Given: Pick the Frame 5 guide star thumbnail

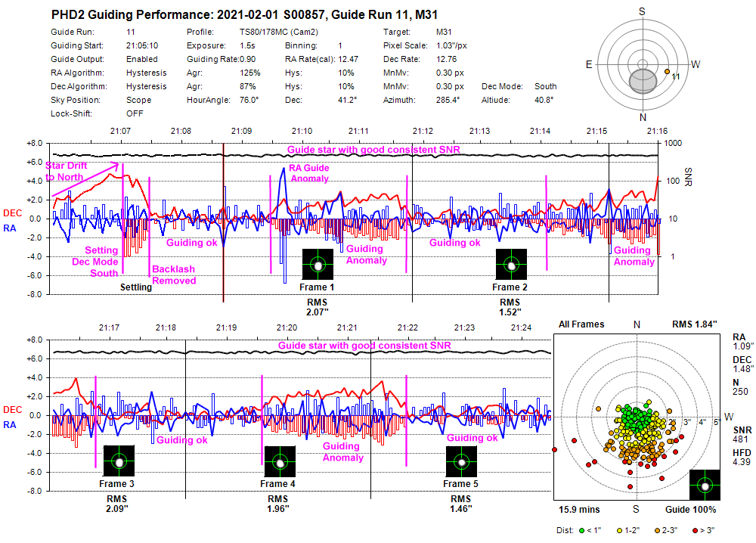Looking at the screenshot, I should tap(461, 461).
